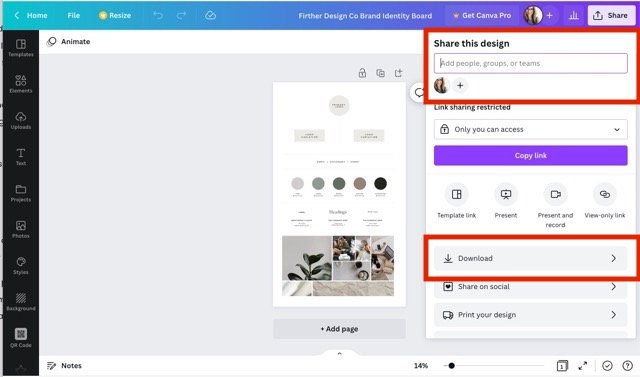Open the Uploads sidebar panel
This screenshot has width=640, height=377.
pos(21,120)
